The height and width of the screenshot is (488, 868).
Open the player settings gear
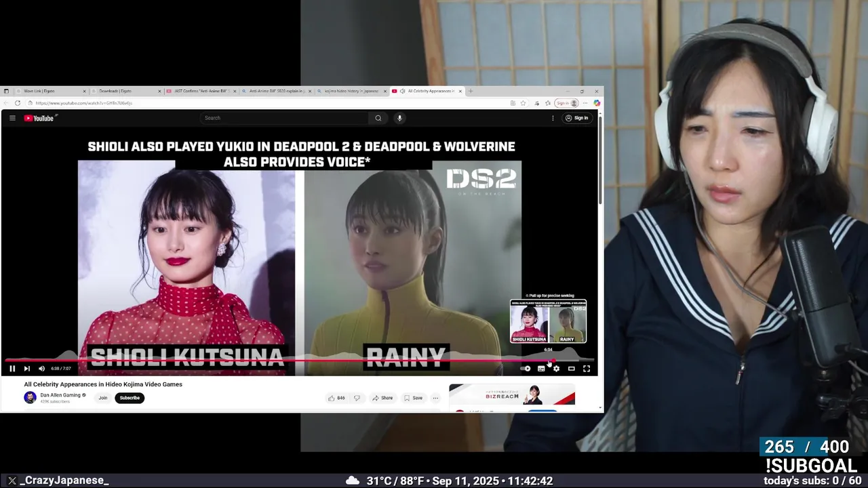pyautogui.click(x=556, y=369)
